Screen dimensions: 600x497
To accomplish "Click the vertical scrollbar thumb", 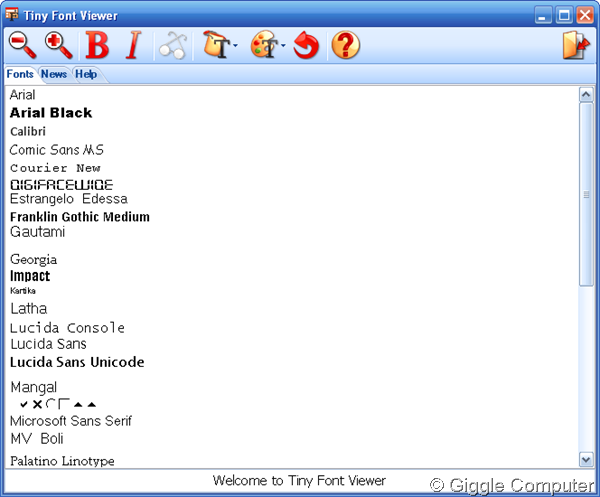I will click(x=586, y=194).
